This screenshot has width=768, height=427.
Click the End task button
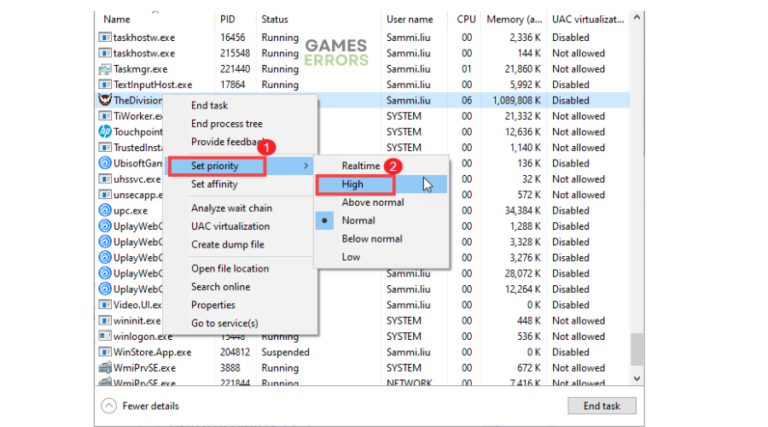point(601,405)
